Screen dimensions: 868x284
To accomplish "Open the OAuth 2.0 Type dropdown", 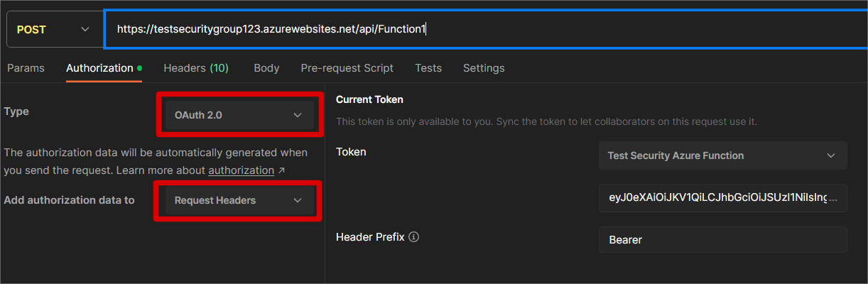I will (239, 114).
